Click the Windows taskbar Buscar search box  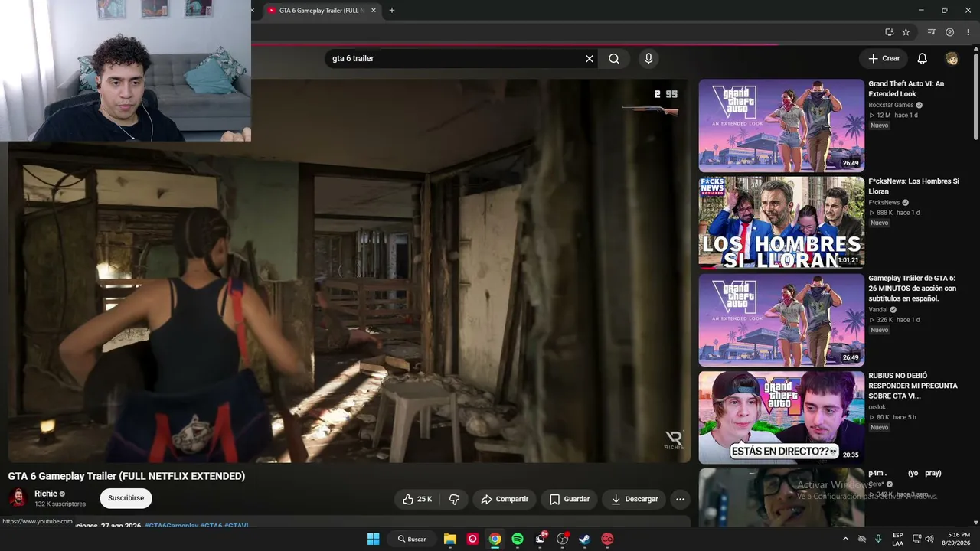pos(412,539)
